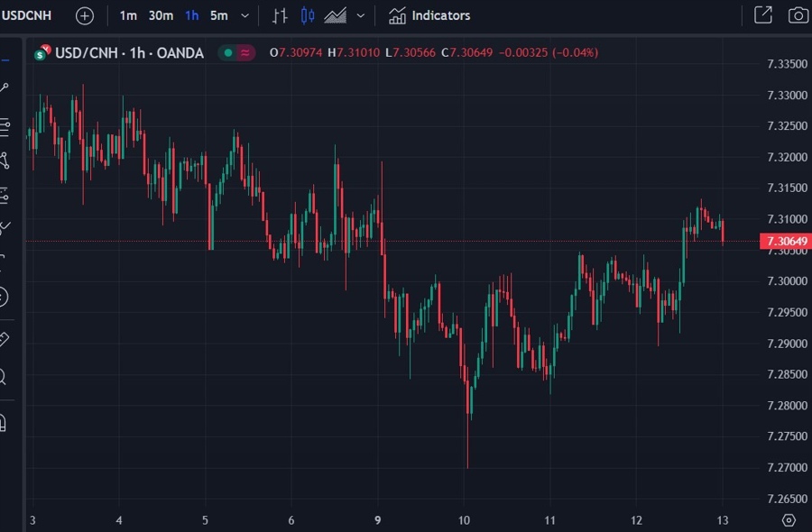
Task: Open the Gann and Fibonacci tools
Action: [x=5, y=127]
